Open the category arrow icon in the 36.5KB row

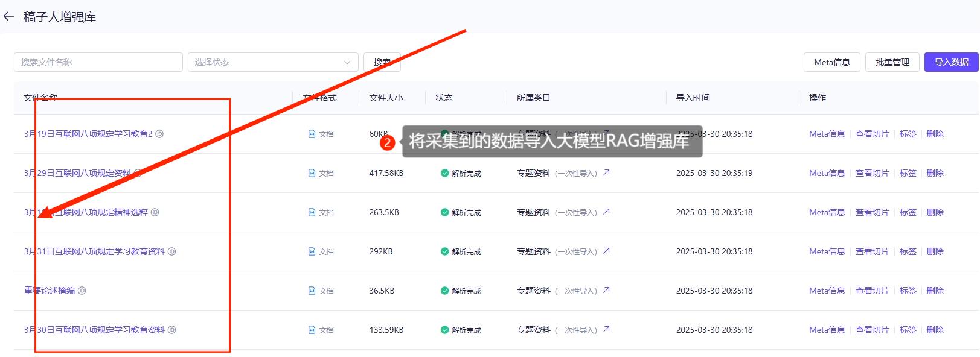(x=606, y=290)
